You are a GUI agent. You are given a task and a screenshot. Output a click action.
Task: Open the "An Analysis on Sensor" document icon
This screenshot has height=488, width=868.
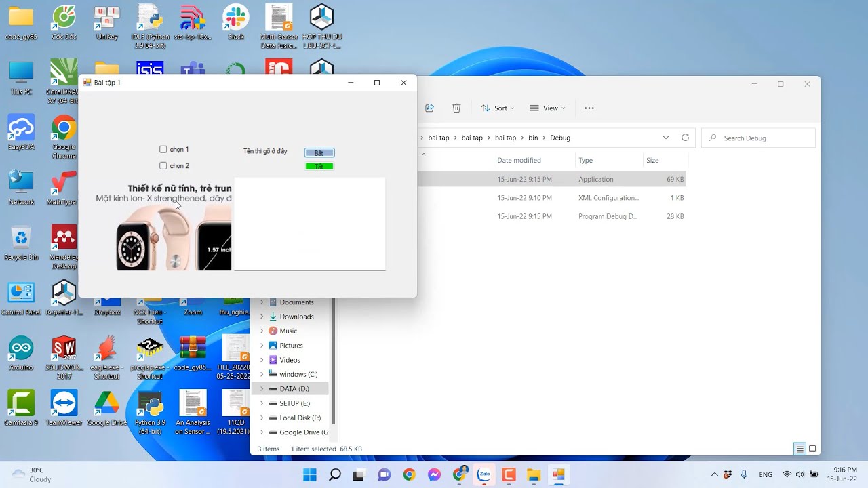point(193,412)
